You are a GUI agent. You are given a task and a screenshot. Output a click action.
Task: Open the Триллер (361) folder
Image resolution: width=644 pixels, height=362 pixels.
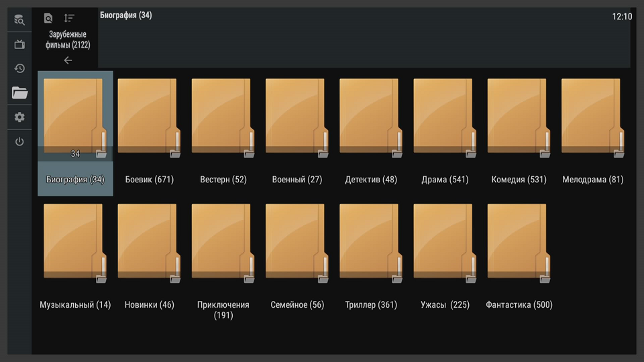tap(370, 245)
